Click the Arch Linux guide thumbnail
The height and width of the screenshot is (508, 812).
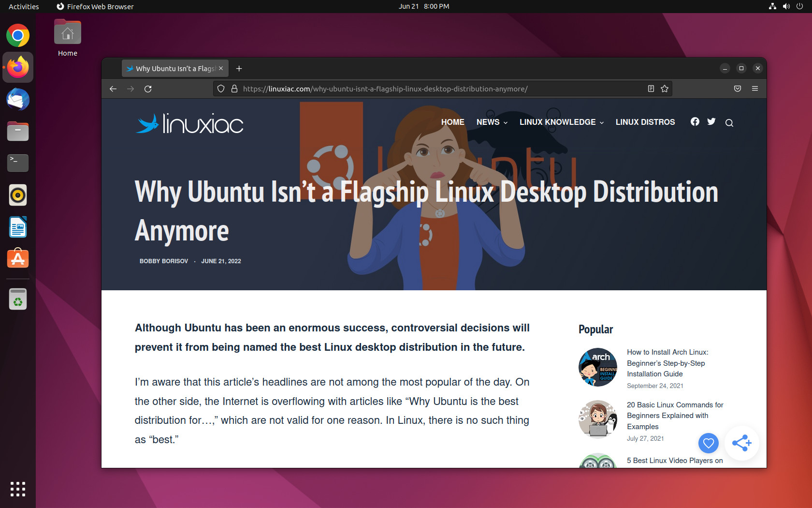click(598, 367)
